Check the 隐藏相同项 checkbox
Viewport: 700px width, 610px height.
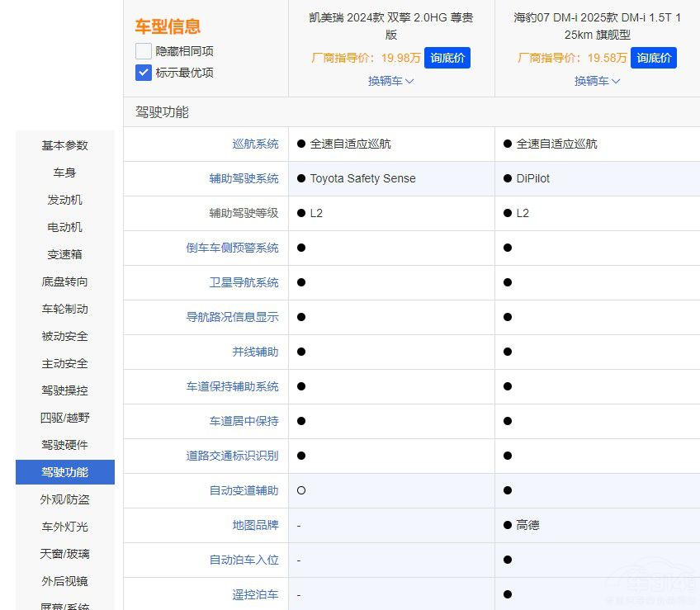[x=144, y=51]
